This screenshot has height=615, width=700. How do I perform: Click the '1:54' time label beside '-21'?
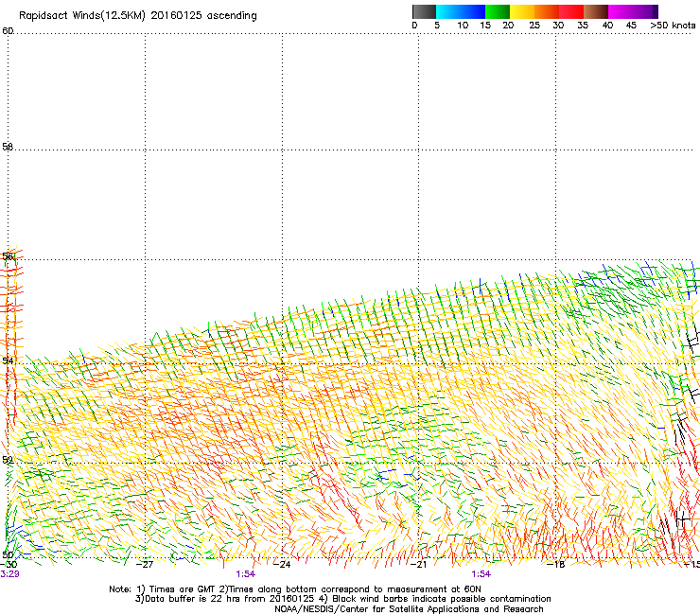coord(481,574)
